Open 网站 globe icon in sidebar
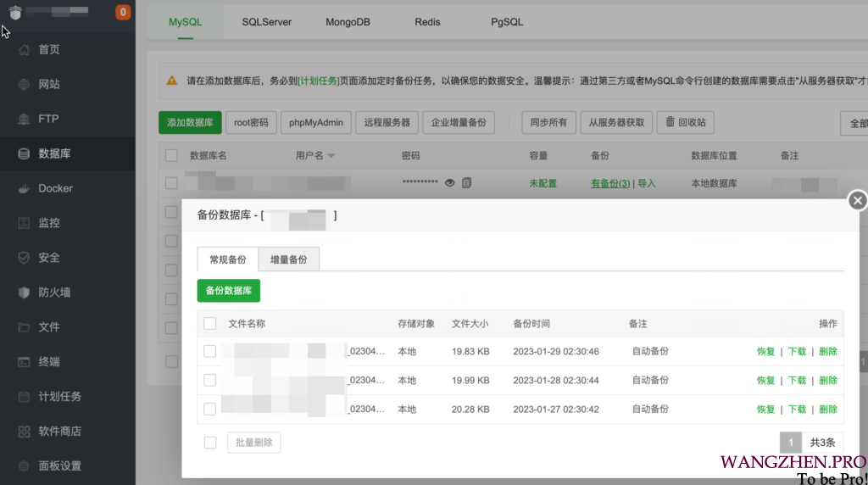The width and height of the screenshot is (868, 485). (x=24, y=85)
